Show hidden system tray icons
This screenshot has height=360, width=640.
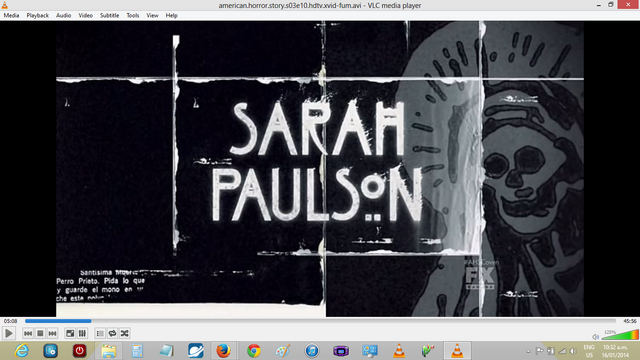pos(528,351)
